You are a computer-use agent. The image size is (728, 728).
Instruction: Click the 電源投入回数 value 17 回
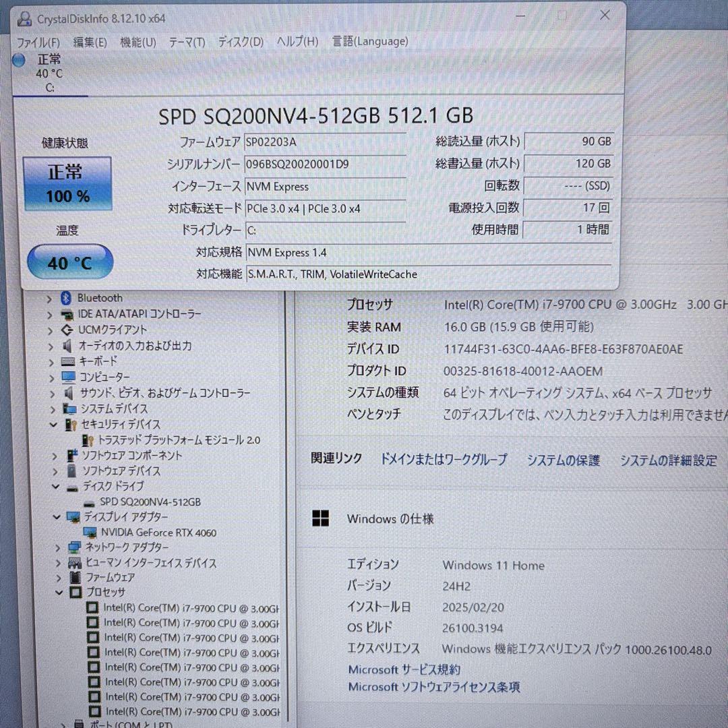click(x=568, y=208)
